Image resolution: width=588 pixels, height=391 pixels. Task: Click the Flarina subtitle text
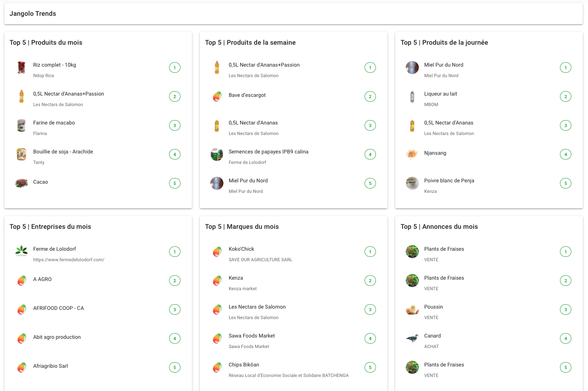[40, 134]
